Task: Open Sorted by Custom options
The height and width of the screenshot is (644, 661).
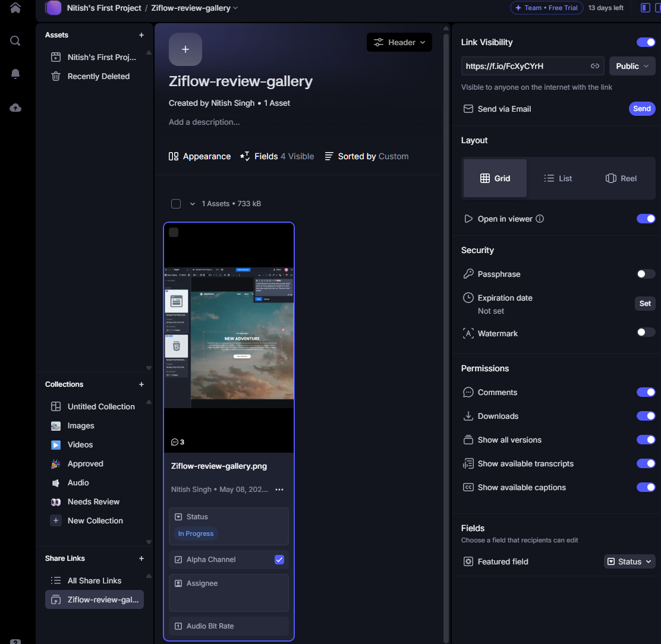Action: (366, 156)
